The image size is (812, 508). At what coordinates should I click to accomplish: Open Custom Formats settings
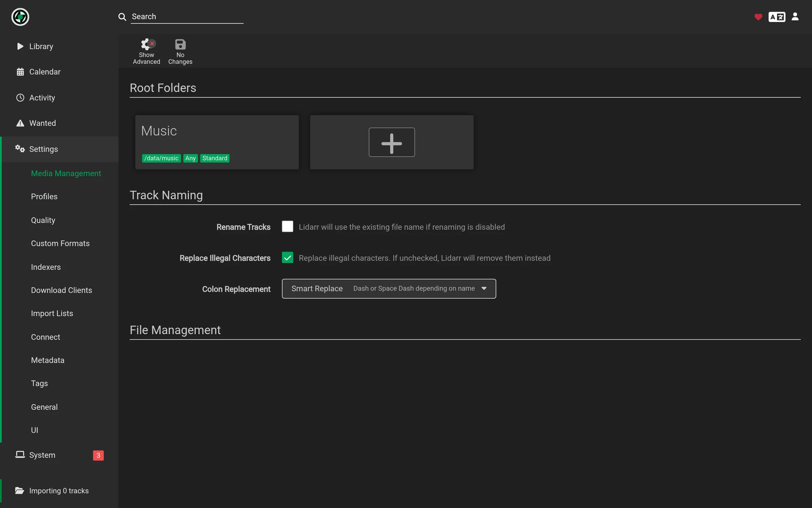click(x=60, y=243)
